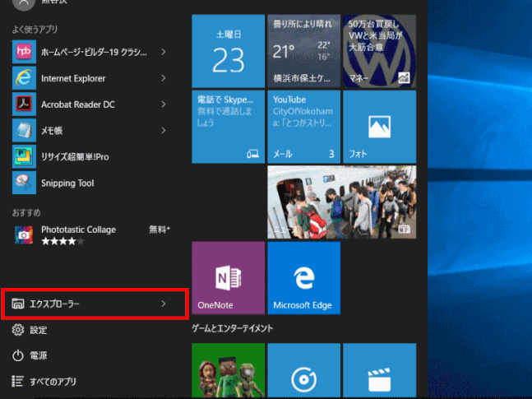Screen dimensions: 532x399
Task: Expand the エクスプローラー submenu arrow
Action: click(164, 304)
